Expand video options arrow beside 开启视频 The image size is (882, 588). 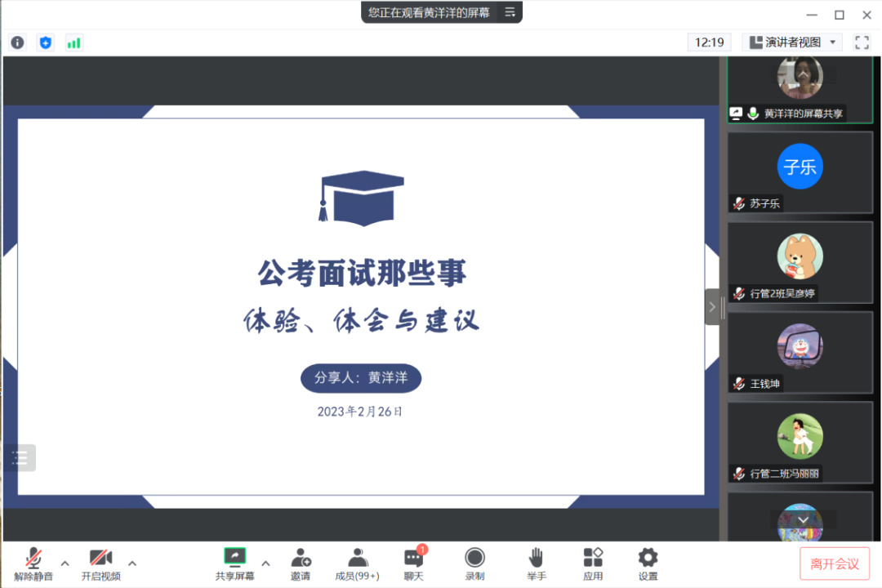pyautogui.click(x=132, y=563)
